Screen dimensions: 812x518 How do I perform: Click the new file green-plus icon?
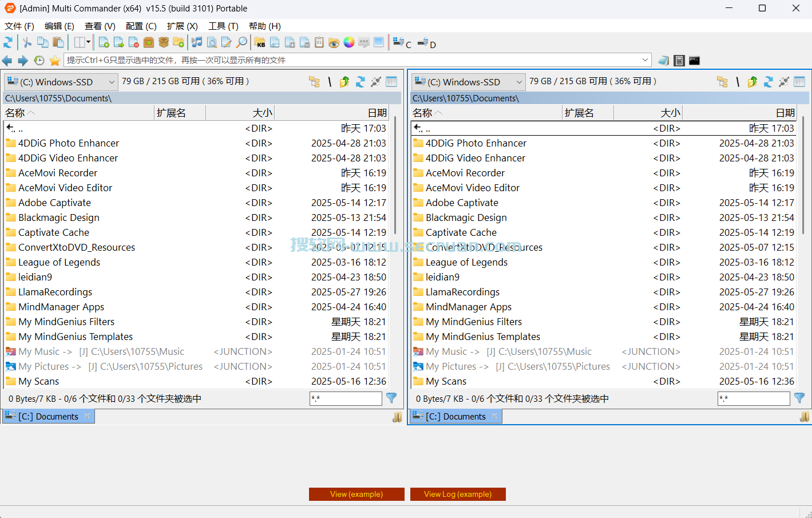(104, 42)
